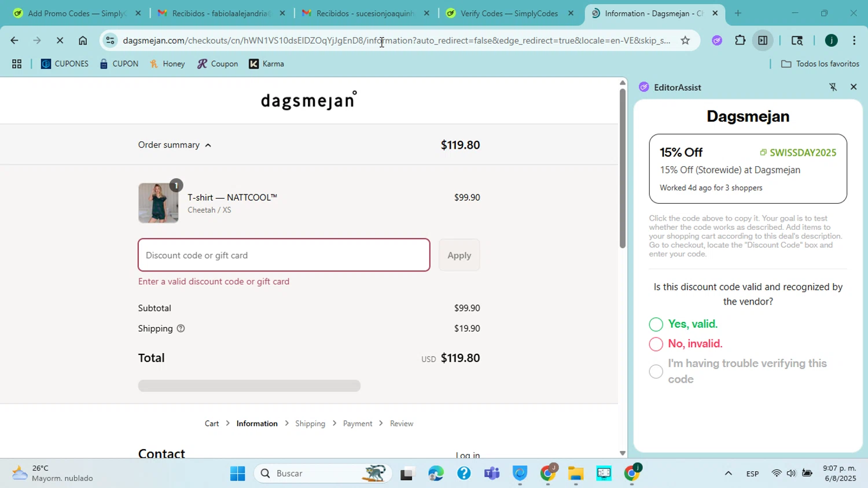Open the CUPONES bookmark

click(65, 64)
